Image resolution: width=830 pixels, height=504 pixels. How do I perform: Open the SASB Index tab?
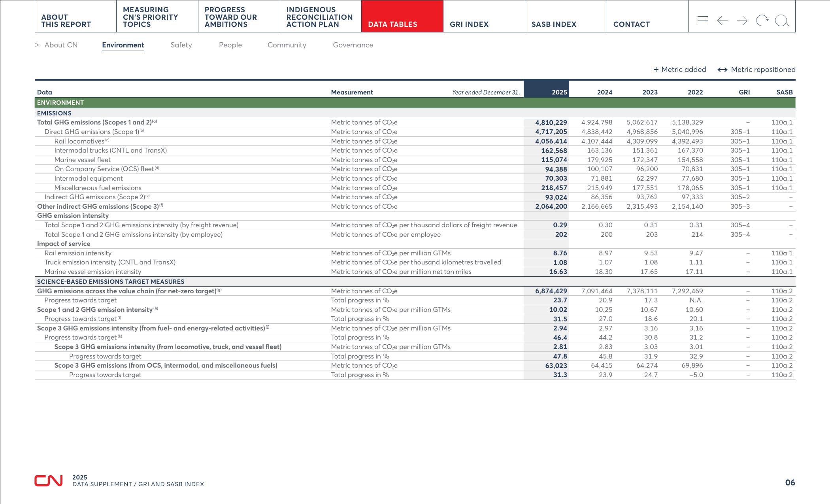566,16
